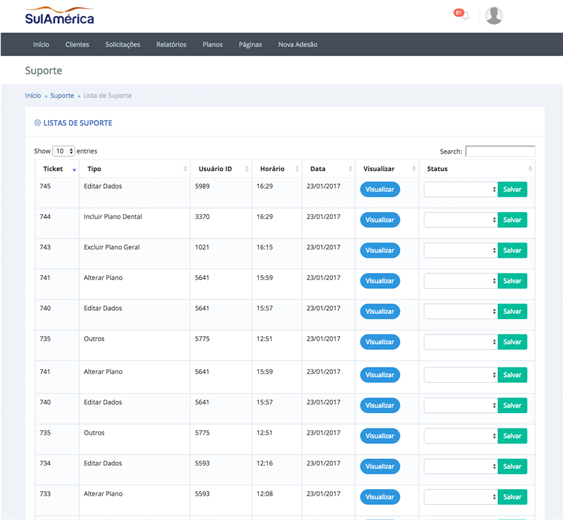Sort table by Data column
This screenshot has width=563, height=520.
pyautogui.click(x=328, y=169)
